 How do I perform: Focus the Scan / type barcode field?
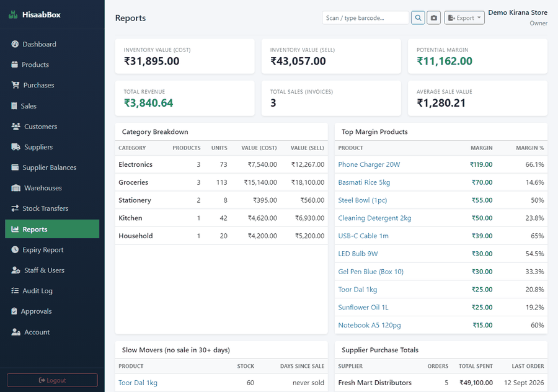(x=365, y=18)
